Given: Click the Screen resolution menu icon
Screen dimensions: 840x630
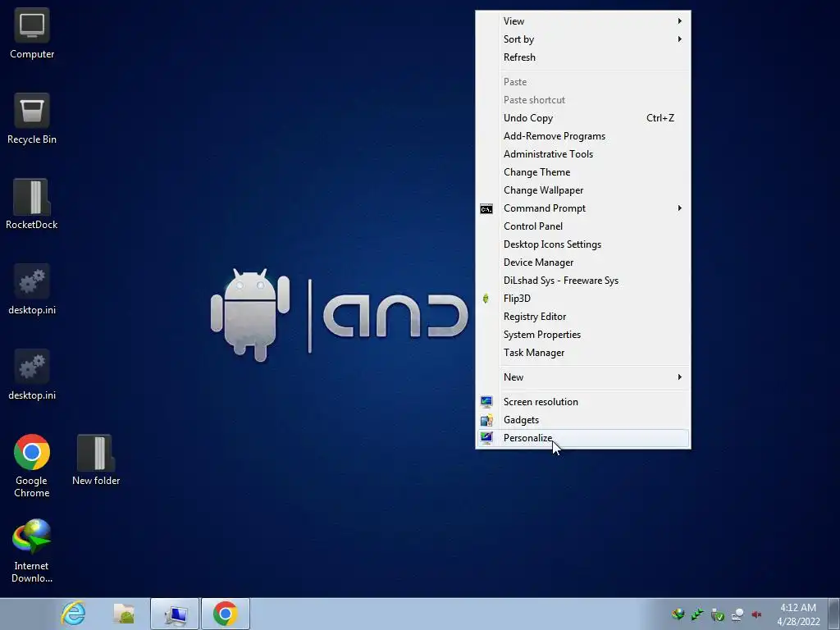Looking at the screenshot, I should (x=486, y=402).
